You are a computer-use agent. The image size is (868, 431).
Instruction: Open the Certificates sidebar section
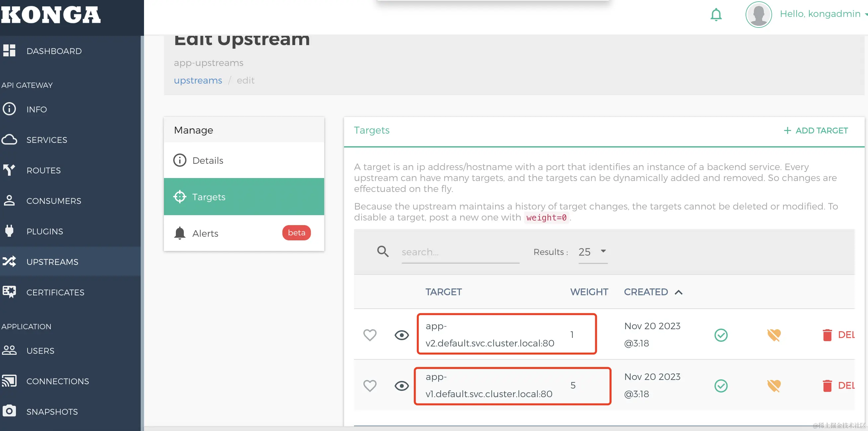click(55, 292)
